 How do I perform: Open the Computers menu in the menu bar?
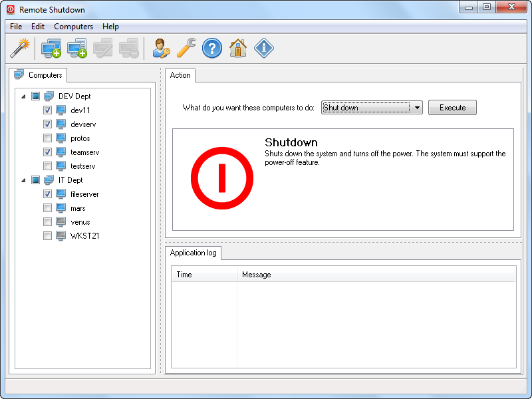click(x=73, y=27)
